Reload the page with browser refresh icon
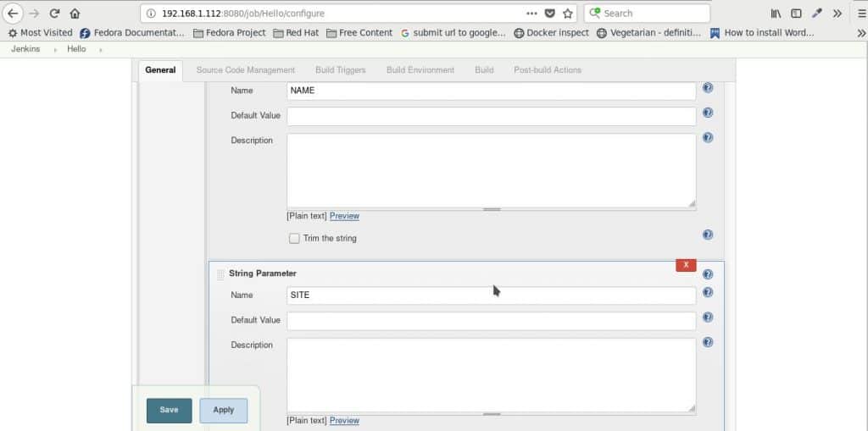The image size is (868, 431). tap(54, 14)
